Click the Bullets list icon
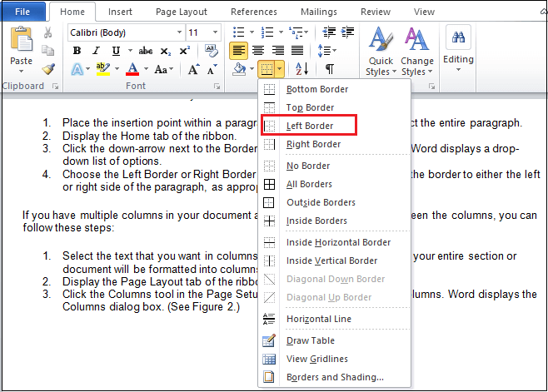 point(239,32)
